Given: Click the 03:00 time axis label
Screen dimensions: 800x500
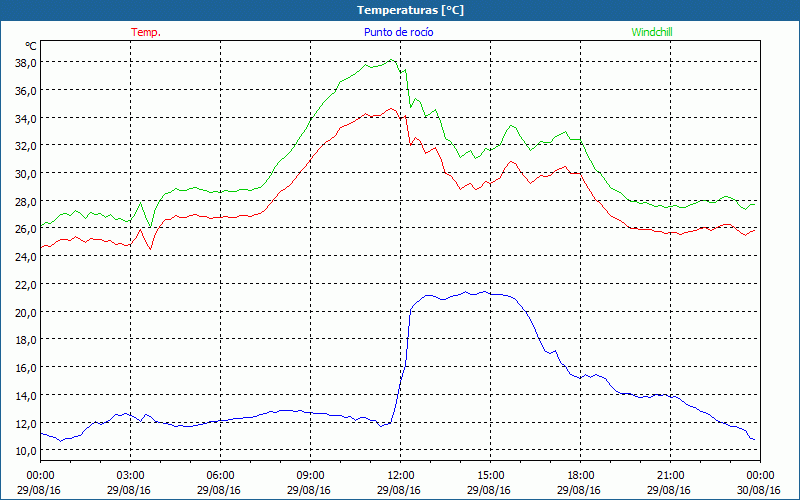Looking at the screenshot, I should [x=131, y=476].
